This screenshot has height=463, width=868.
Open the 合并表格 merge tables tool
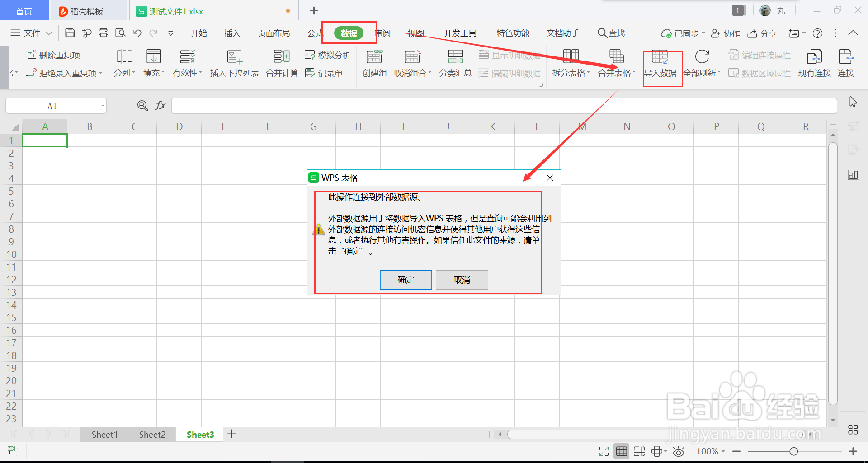tap(617, 63)
